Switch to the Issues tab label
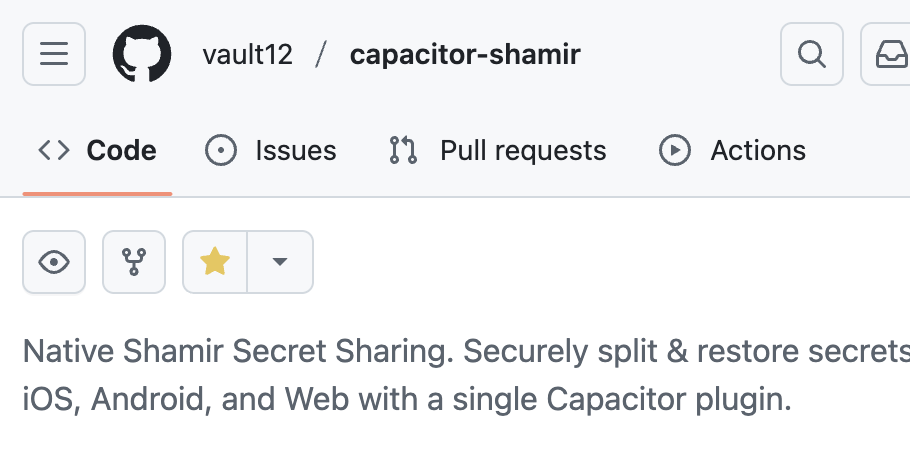 295,151
